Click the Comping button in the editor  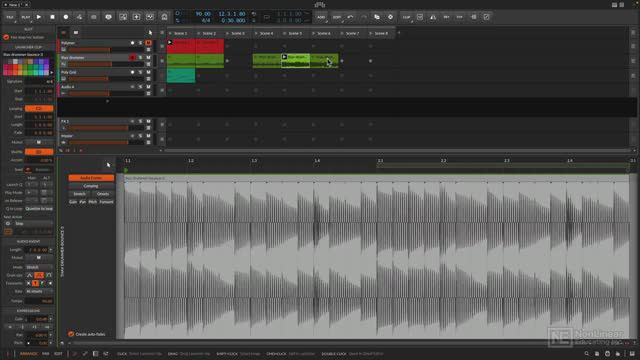click(x=91, y=186)
